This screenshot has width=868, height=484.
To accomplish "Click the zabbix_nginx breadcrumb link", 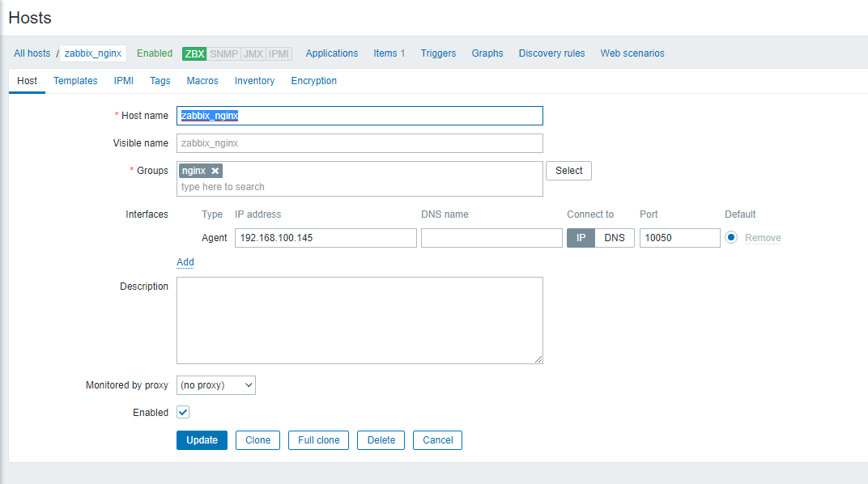I will click(x=93, y=53).
